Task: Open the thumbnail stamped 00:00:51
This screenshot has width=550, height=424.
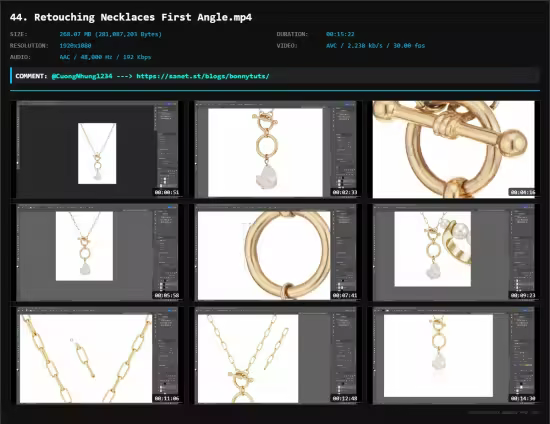Action: tap(98, 149)
